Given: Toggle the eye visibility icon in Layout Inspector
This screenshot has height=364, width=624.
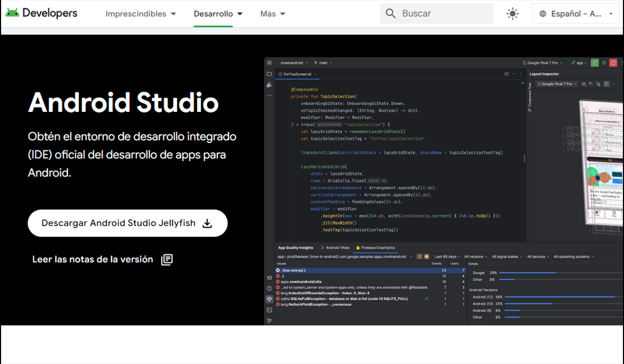Looking at the screenshot, I should pyautogui.click(x=583, y=84).
